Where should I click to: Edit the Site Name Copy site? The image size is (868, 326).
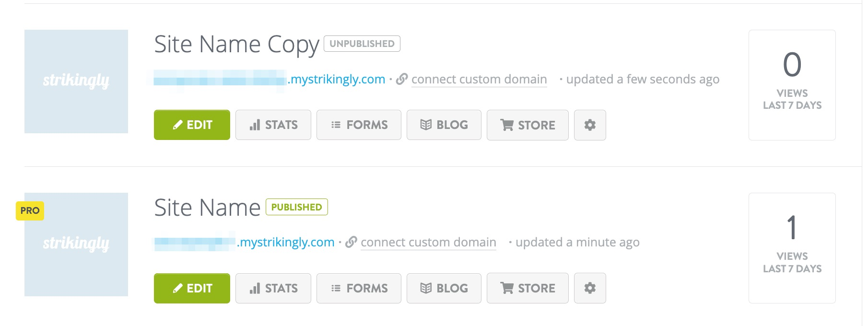(192, 125)
